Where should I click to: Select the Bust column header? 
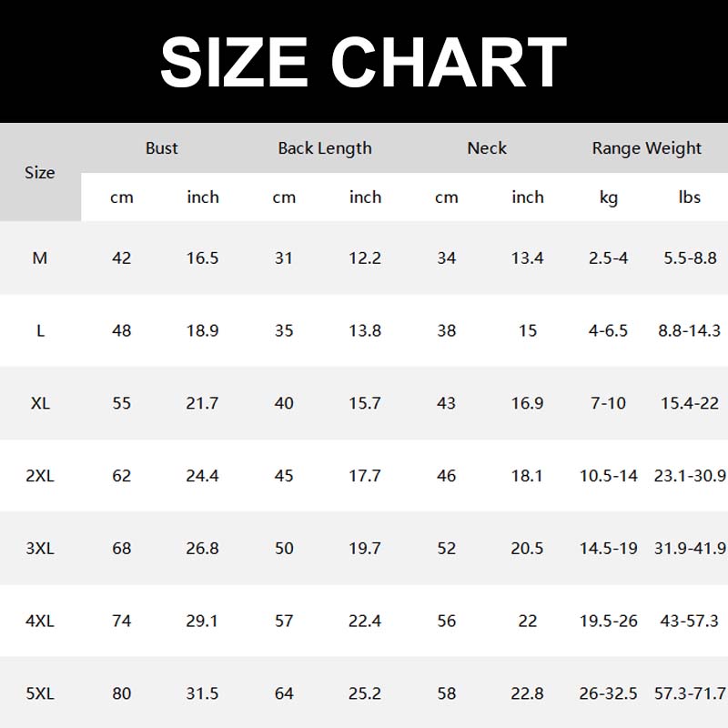pos(162,148)
